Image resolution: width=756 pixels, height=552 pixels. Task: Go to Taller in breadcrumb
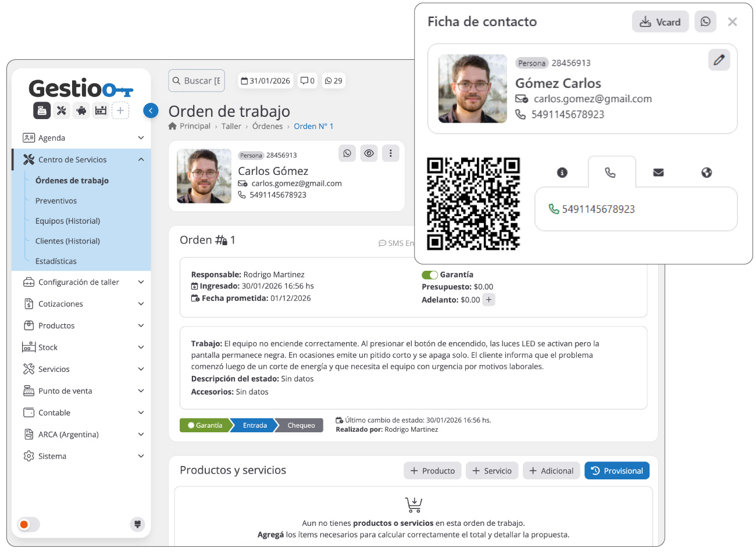point(231,126)
